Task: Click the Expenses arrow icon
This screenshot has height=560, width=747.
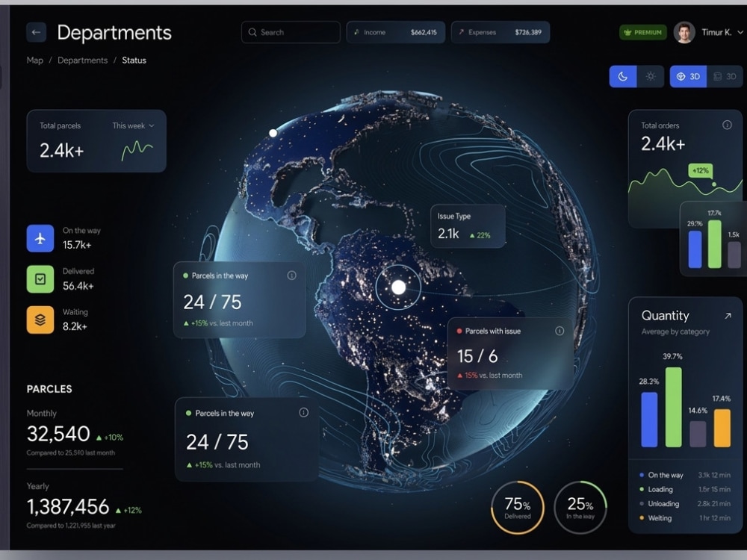Action: 461,32
